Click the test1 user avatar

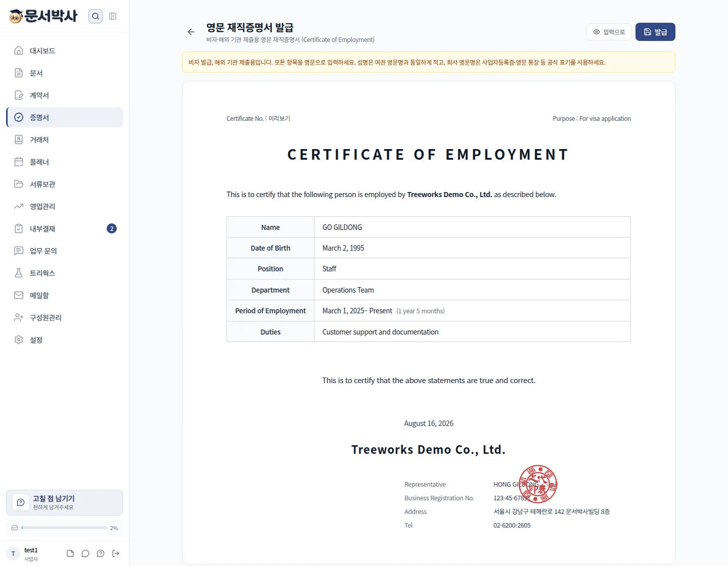(x=13, y=553)
